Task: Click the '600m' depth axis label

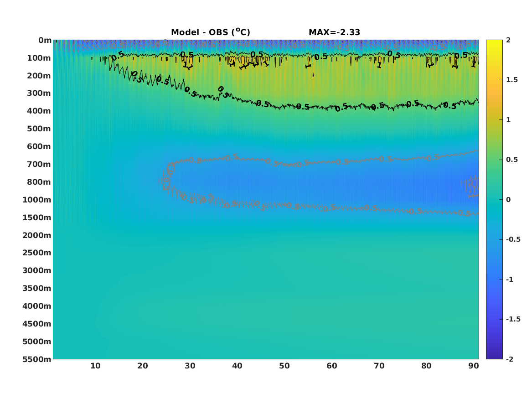Action: click(39, 146)
